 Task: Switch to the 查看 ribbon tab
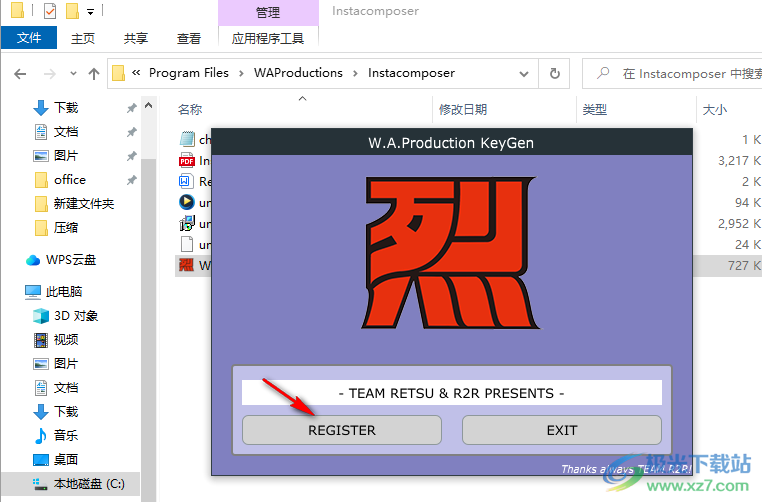[x=189, y=38]
